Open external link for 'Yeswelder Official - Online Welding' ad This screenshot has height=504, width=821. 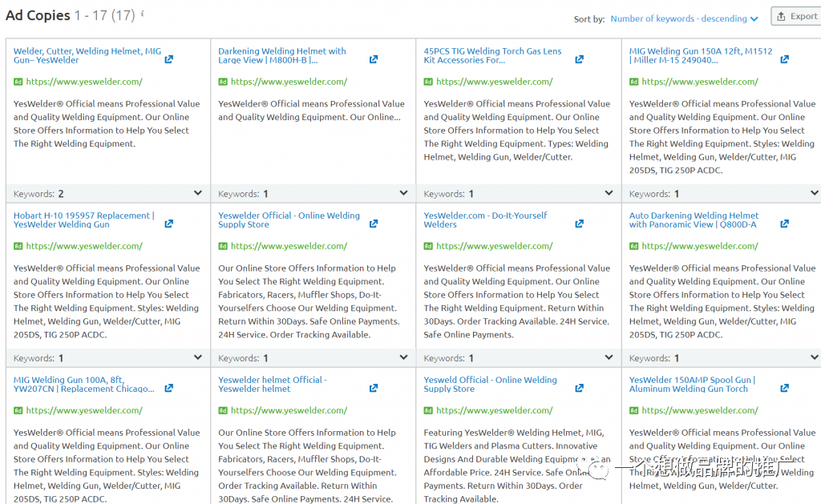click(x=374, y=224)
